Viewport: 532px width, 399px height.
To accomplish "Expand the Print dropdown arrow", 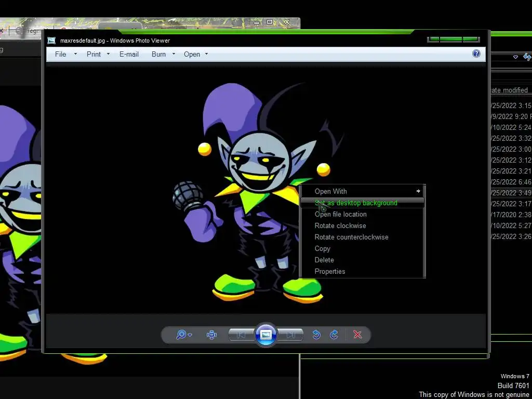I will coord(108,54).
